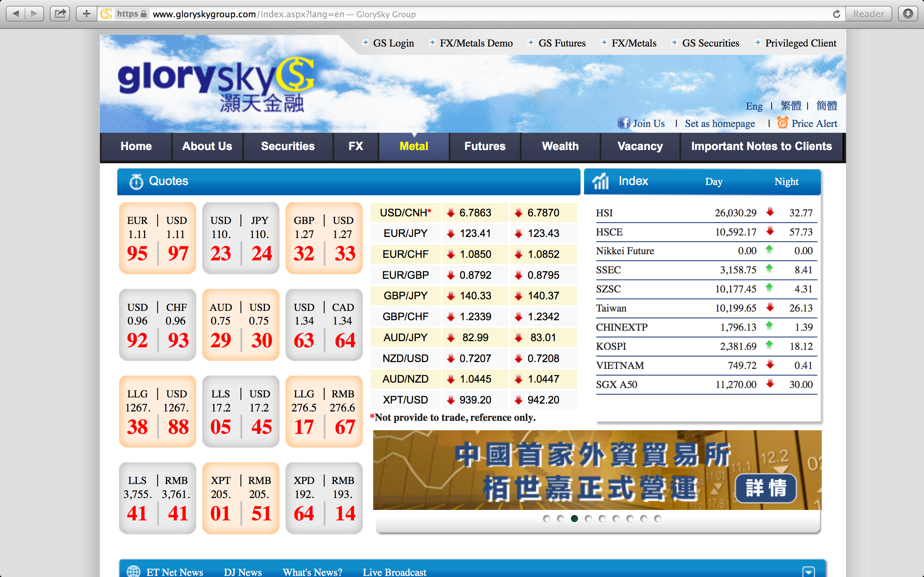Click the Safari share icon
The height and width of the screenshot is (577, 924).
point(60,14)
